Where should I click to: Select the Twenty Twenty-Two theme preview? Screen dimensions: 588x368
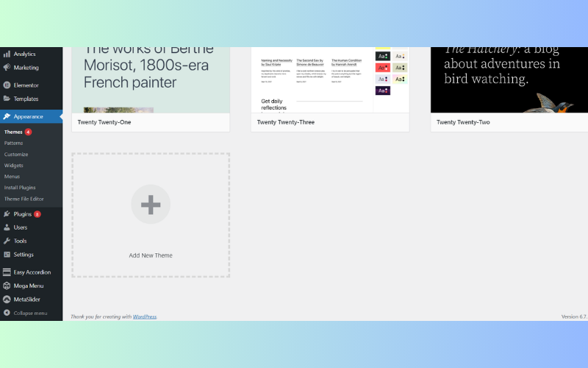[509, 80]
